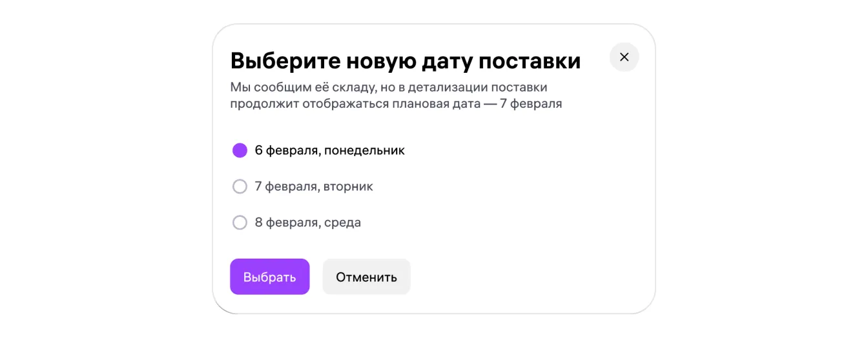Click the word "Выберите" in the title
This screenshot has width=868, height=338.
pyautogui.click(x=285, y=61)
